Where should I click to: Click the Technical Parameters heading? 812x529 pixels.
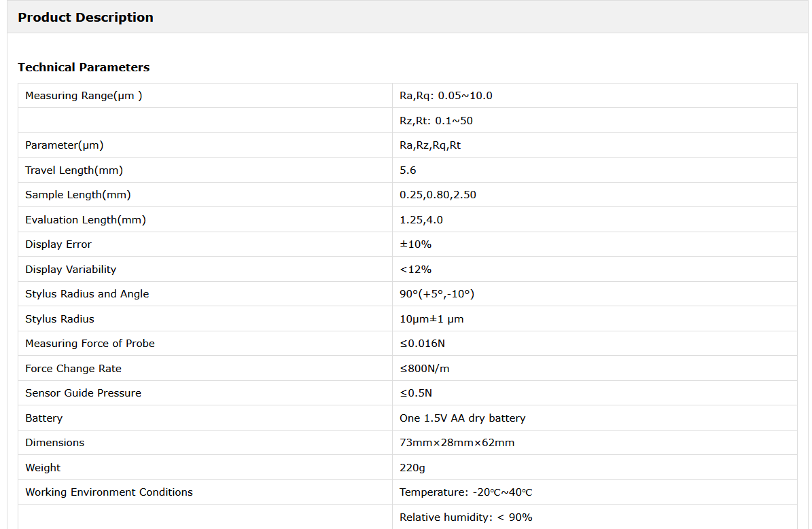[84, 67]
